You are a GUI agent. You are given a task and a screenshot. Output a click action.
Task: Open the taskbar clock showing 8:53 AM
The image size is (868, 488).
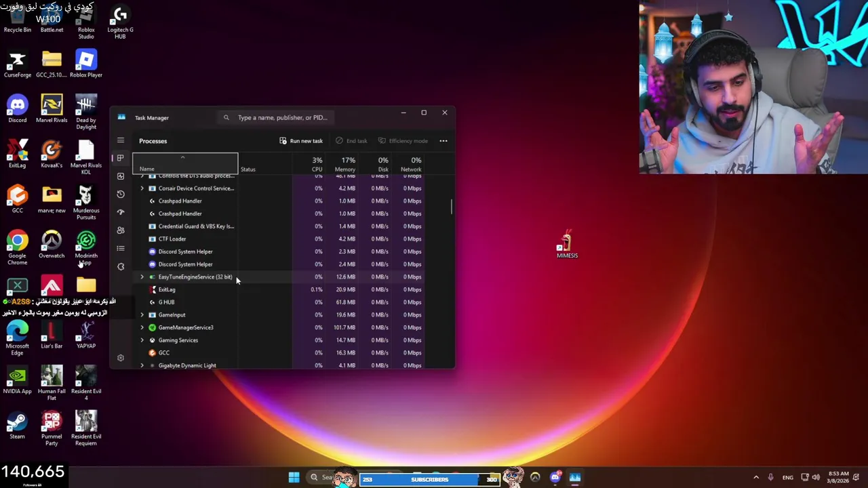point(837,477)
